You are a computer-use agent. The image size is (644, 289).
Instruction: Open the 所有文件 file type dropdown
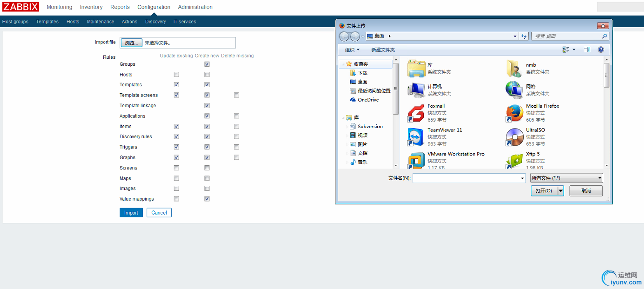point(566,178)
